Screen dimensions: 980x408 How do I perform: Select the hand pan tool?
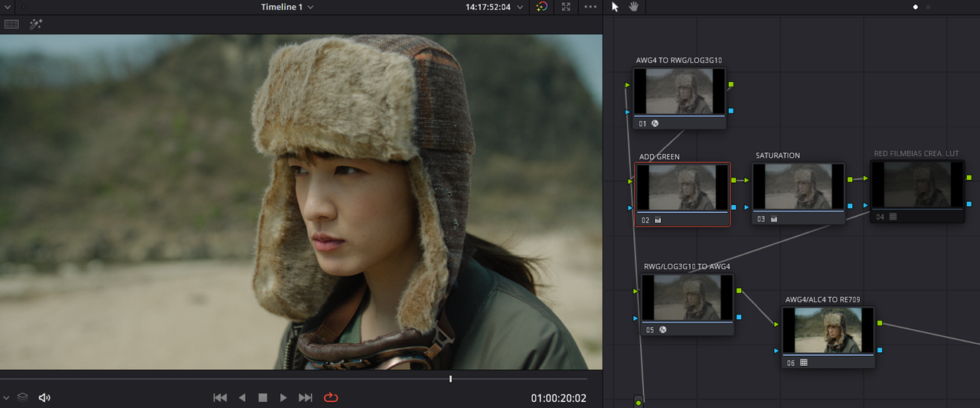634,7
